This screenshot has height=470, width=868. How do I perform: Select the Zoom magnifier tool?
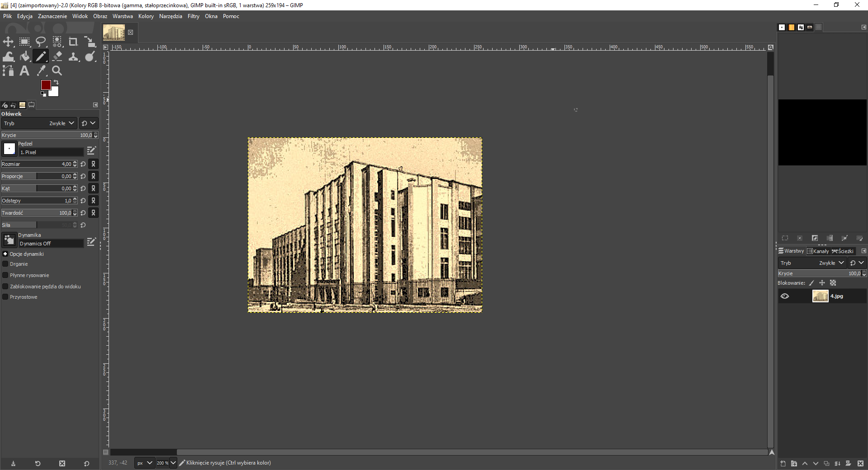[x=57, y=70]
